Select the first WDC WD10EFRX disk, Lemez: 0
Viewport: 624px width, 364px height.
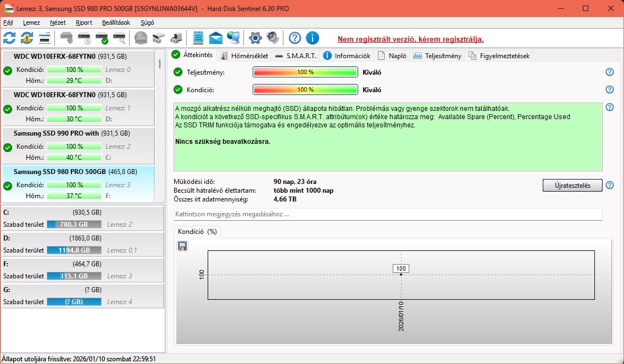click(x=79, y=69)
